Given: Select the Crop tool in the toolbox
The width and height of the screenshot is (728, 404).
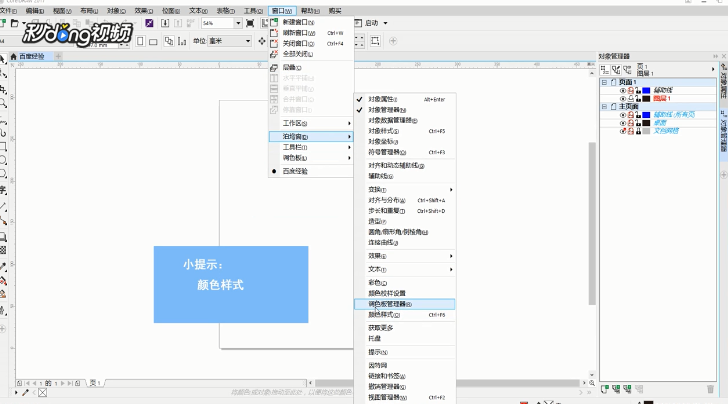Looking at the screenshot, I should point(3,89).
